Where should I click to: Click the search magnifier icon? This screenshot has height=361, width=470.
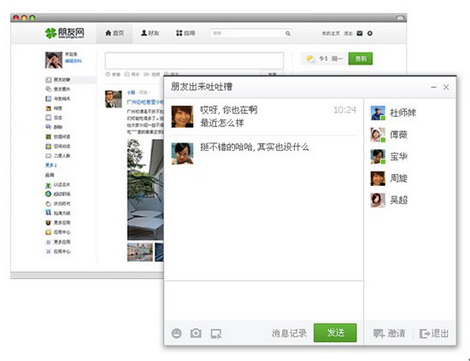tap(288, 33)
